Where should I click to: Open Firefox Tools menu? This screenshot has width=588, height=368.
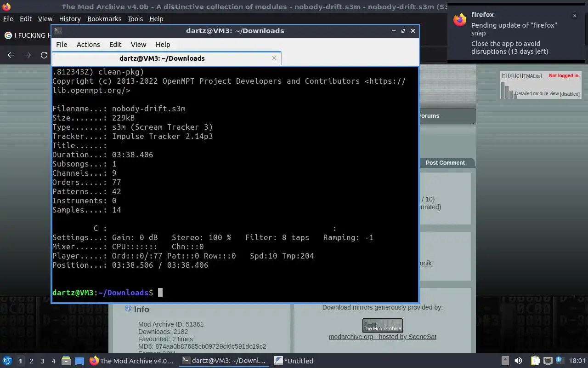point(136,19)
